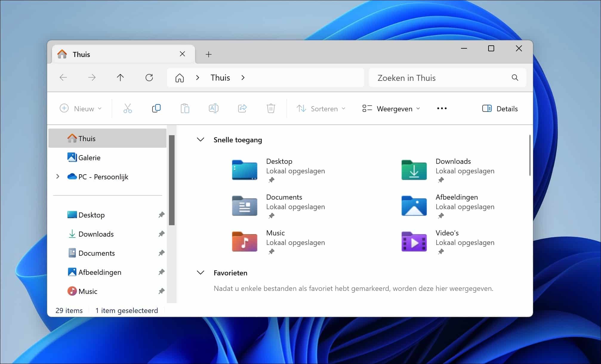601x364 pixels.
Task: Click the up-arrow to go to parent folder
Action: [121, 78]
